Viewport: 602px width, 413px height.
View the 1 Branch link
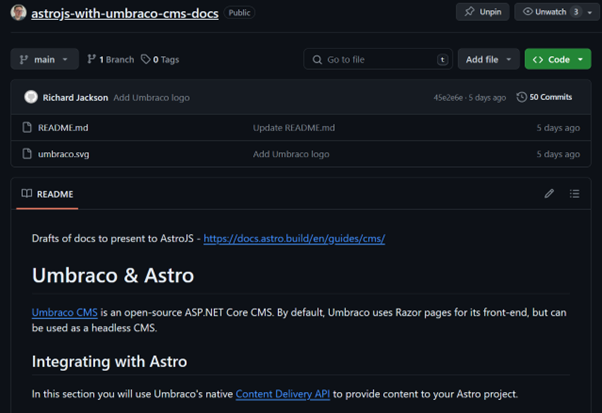tap(111, 59)
